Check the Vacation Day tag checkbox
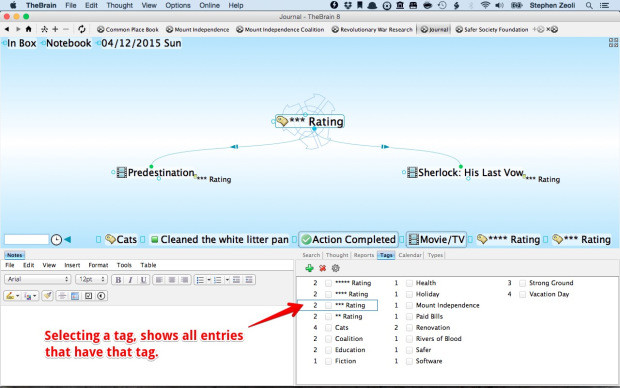Viewport: 620px width, 388px height. [x=522, y=294]
